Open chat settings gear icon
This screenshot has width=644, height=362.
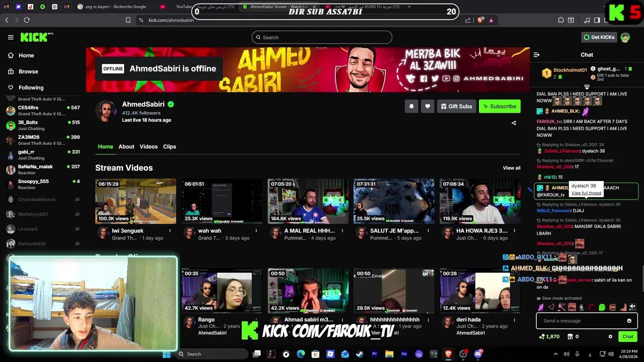point(610,336)
